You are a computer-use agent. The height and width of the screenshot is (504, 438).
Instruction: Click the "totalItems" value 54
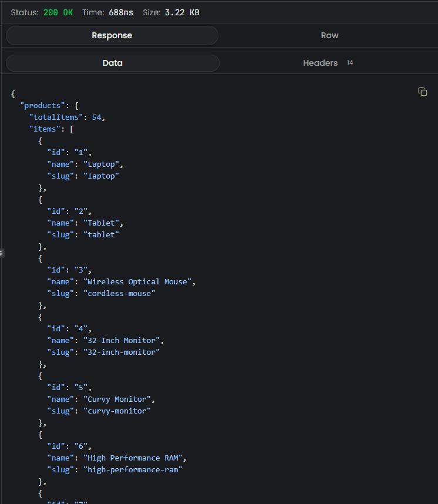(x=97, y=117)
